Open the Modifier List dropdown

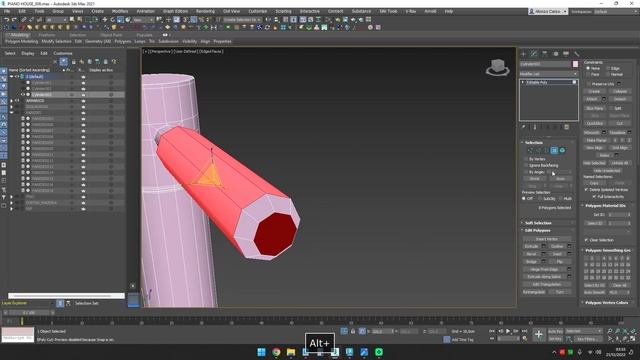[549, 74]
